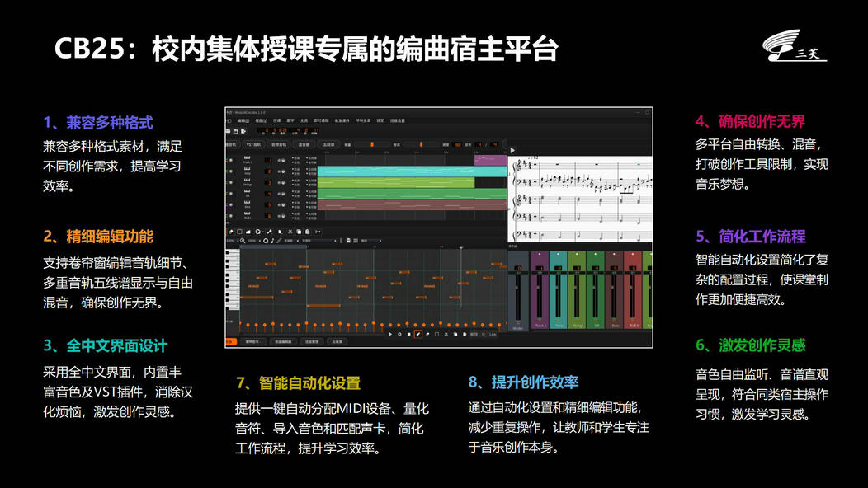Click the record circle in bottom bar
This screenshot has width=868, height=488.
pyautogui.click(x=399, y=334)
